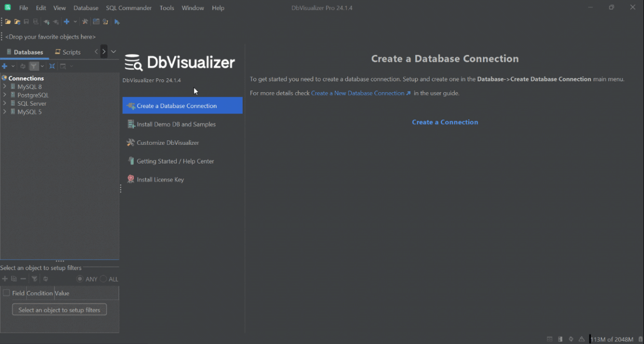This screenshot has height=344, width=644.
Task: Open the Database menu
Action: [x=86, y=8]
